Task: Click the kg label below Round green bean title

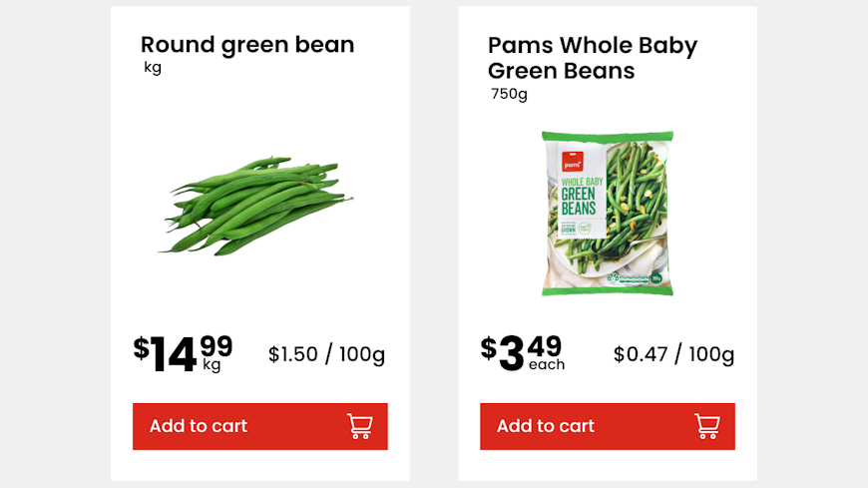Action: (153, 68)
